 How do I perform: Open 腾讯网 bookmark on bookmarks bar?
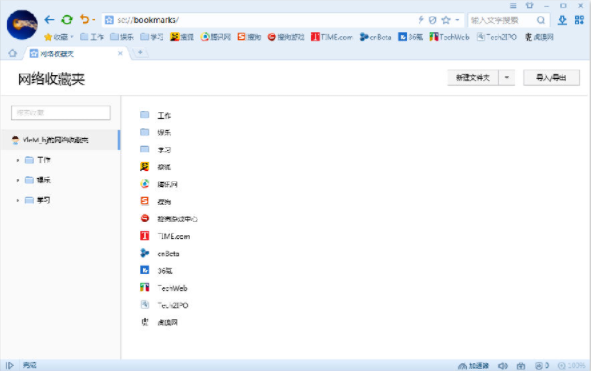click(216, 37)
